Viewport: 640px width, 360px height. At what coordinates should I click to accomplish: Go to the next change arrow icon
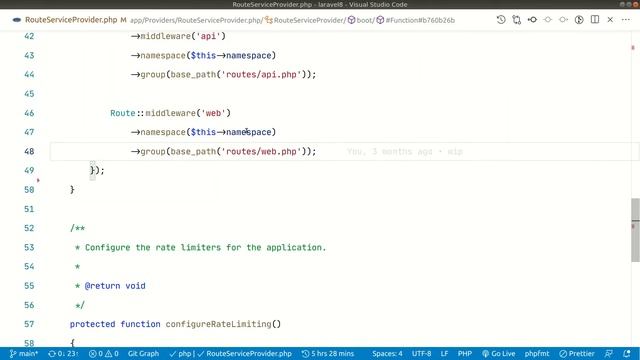click(563, 20)
